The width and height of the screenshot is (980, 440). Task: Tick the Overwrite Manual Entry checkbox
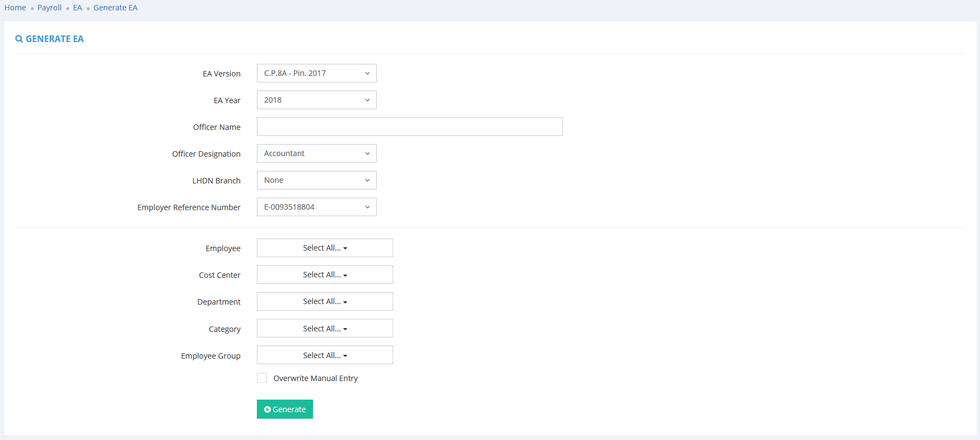pos(262,378)
